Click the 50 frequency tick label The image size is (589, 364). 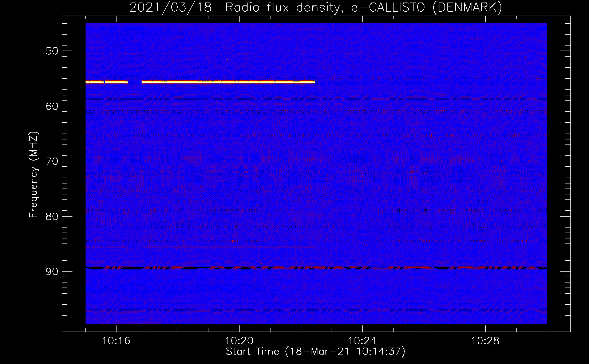coord(52,51)
